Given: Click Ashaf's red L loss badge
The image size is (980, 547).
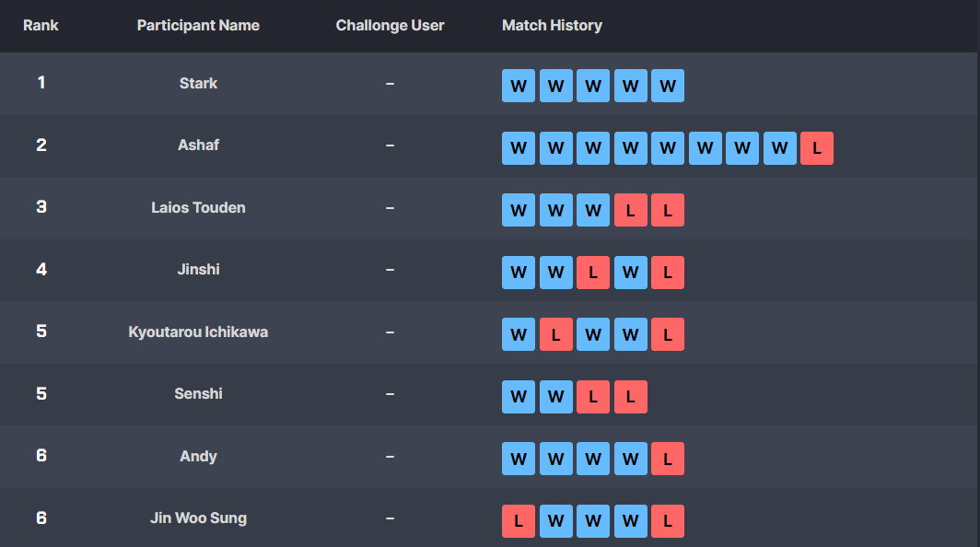Looking at the screenshot, I should (817, 148).
